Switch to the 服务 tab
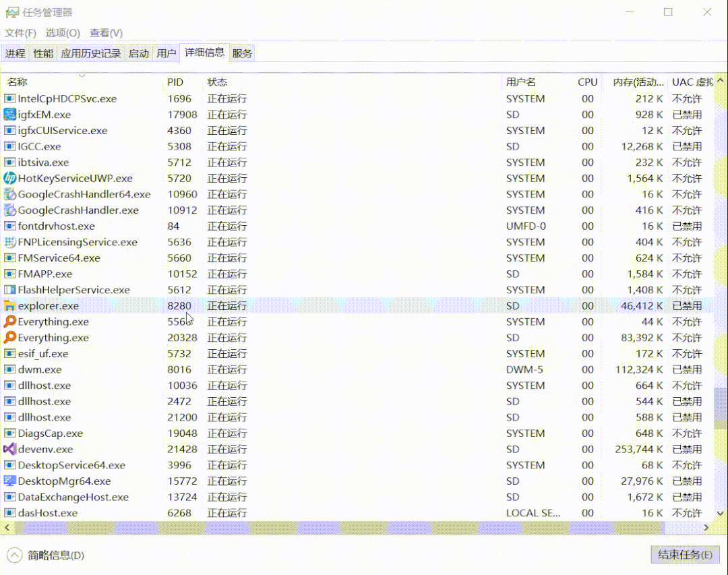 [x=241, y=53]
